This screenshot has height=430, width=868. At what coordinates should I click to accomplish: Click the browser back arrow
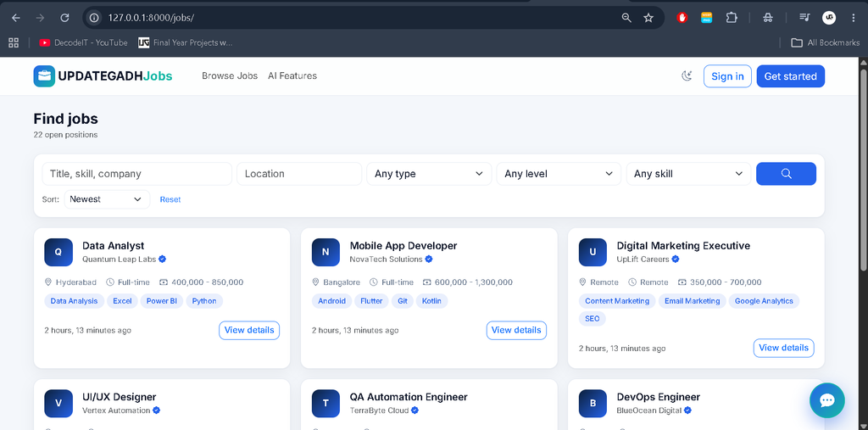(x=16, y=18)
